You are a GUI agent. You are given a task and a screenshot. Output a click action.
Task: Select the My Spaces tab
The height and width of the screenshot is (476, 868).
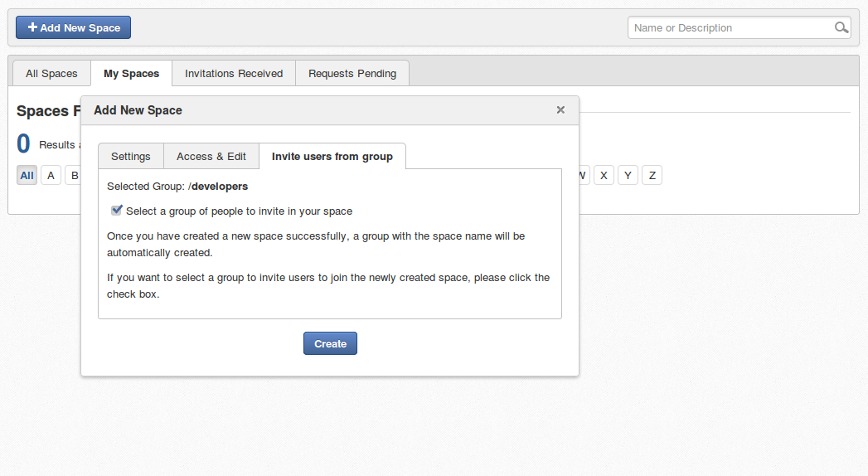(x=131, y=74)
